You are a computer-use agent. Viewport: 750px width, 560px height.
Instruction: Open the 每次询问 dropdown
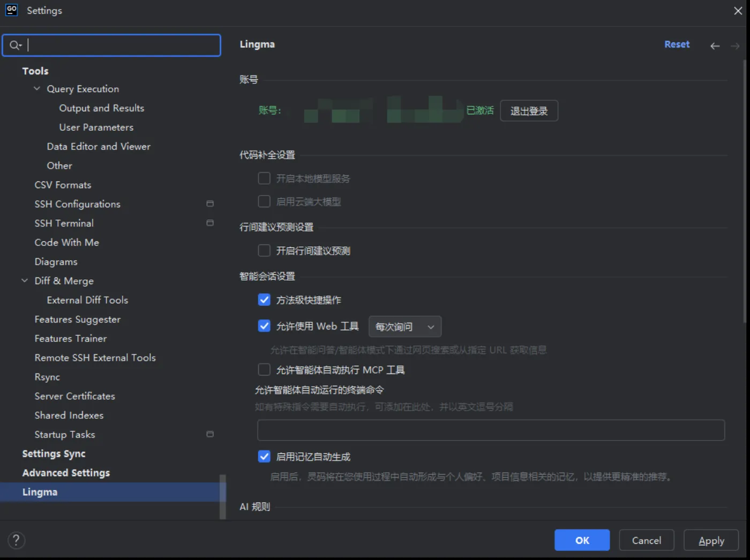point(405,326)
